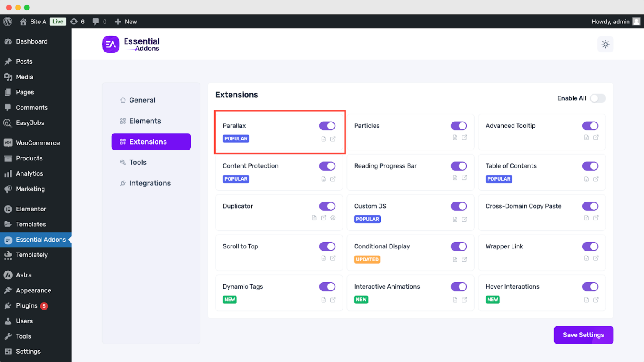644x362 pixels.
Task: Disable the Wrapper Link toggle
Action: click(x=590, y=246)
